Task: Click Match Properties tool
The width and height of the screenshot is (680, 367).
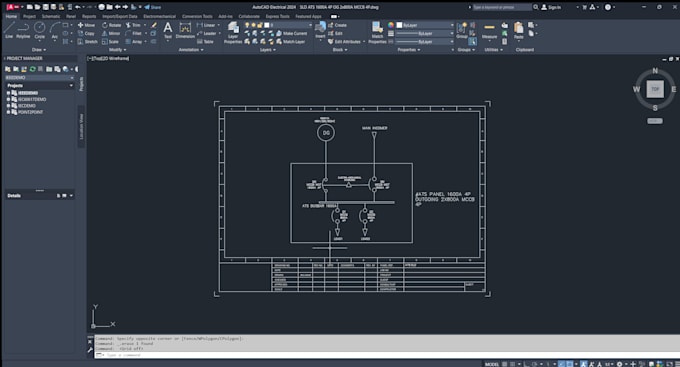Action: click(x=377, y=33)
